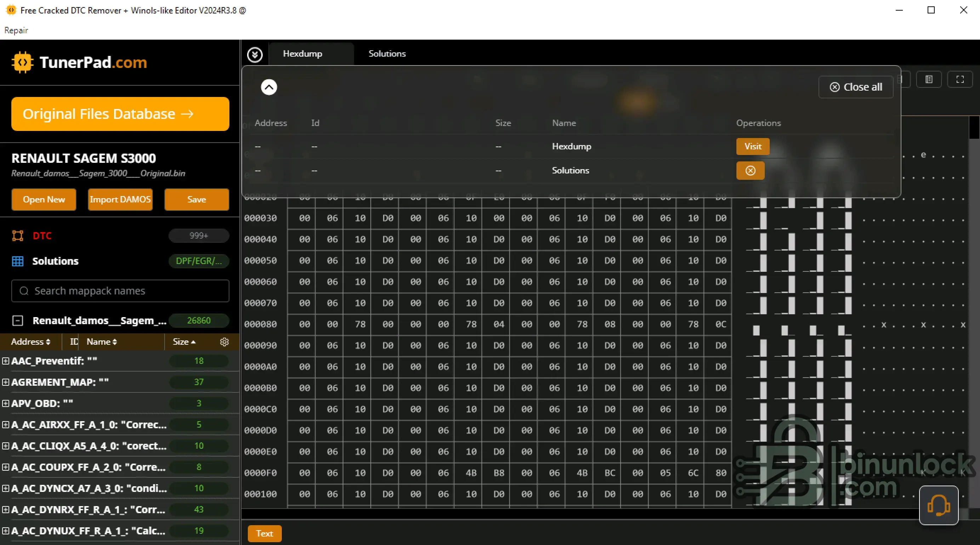Sort the map list by Name

tap(102, 342)
